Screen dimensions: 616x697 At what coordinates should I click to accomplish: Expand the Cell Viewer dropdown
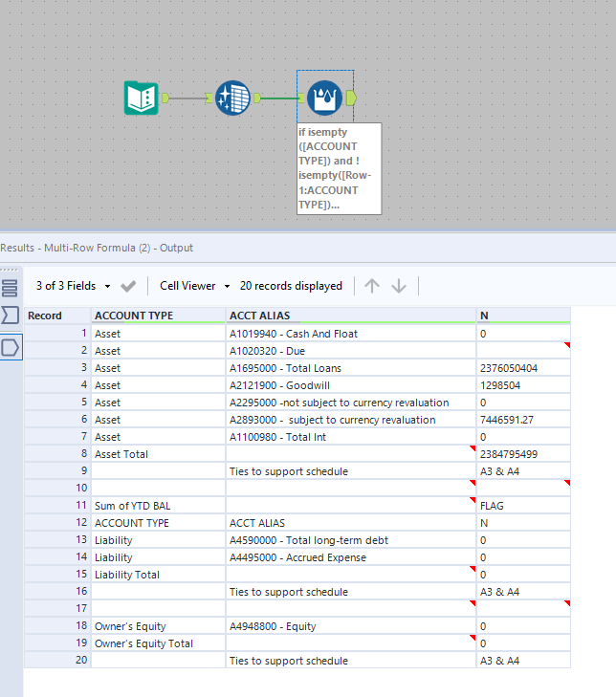(x=195, y=286)
